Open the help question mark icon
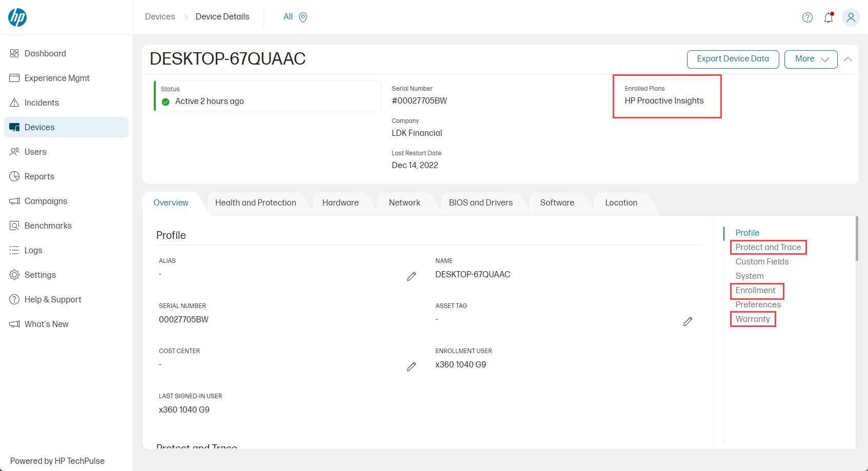Screen dimensions: 868x471 (x=807, y=17)
